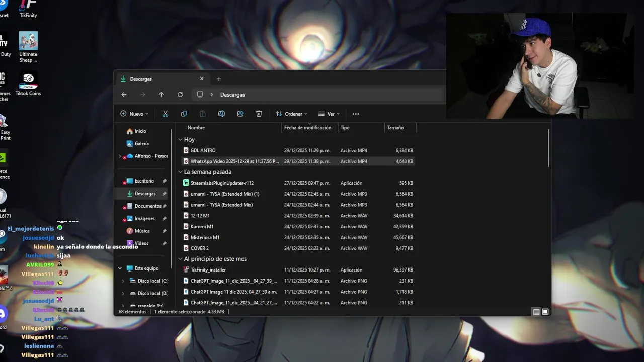The height and width of the screenshot is (362, 644).
Task: Open the Ordenar sort dropdown
Action: [291, 114]
